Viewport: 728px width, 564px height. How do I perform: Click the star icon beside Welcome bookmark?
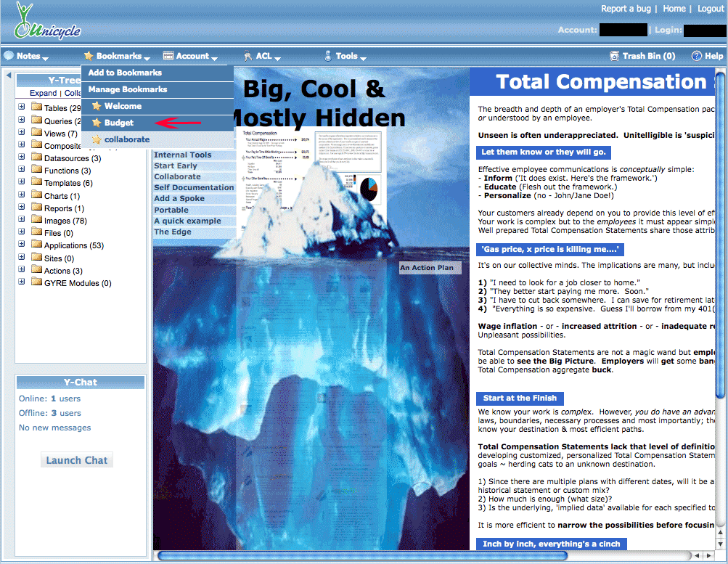point(97,106)
